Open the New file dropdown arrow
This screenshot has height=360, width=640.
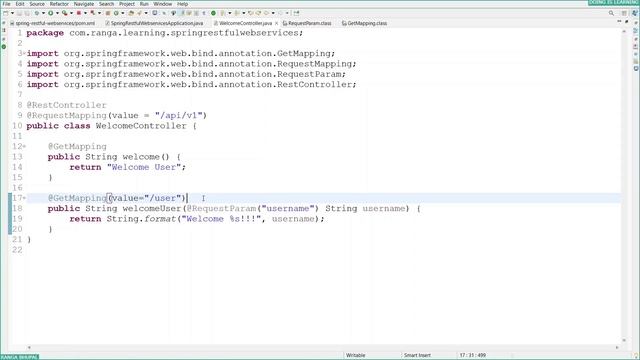click(x=12, y=13)
